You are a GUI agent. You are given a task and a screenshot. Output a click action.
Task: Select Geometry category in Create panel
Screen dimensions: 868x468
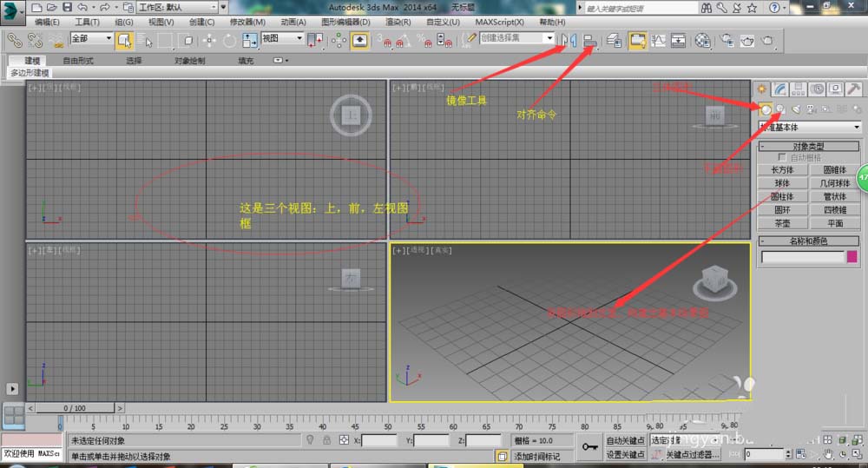click(x=765, y=109)
